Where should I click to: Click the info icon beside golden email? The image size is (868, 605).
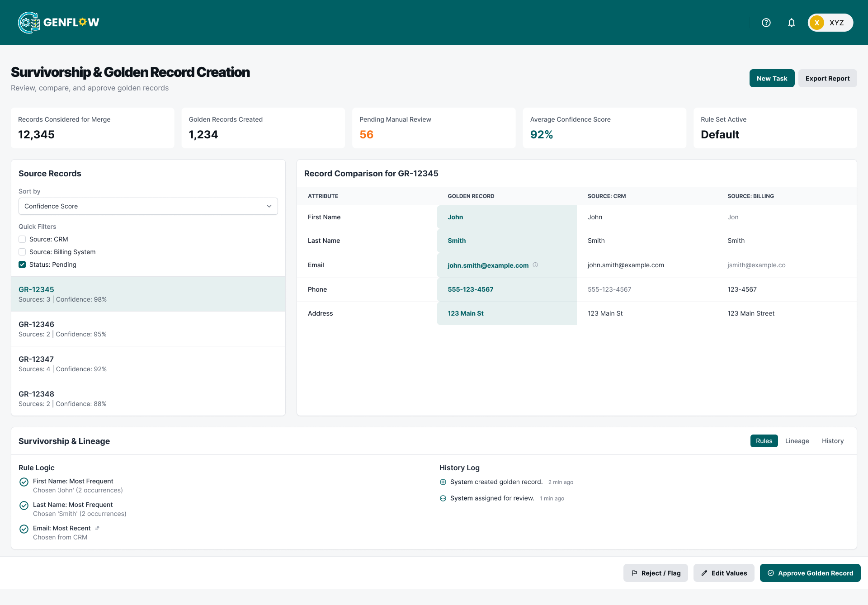(535, 265)
